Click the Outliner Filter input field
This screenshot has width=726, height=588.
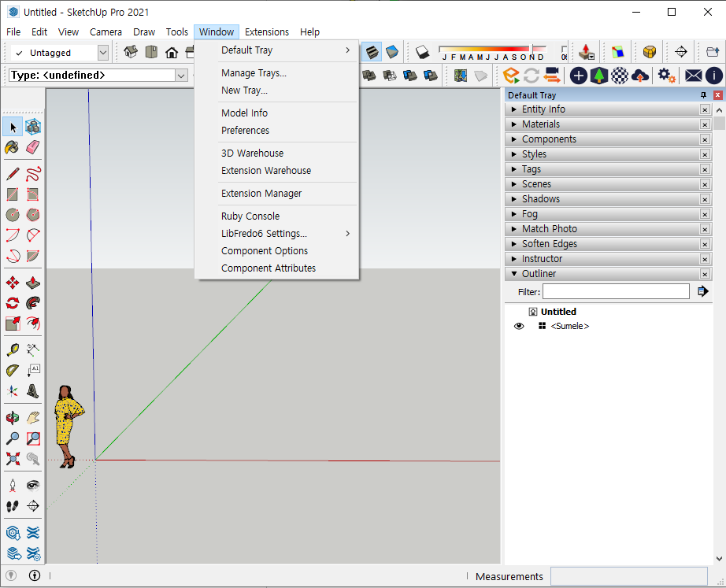616,292
